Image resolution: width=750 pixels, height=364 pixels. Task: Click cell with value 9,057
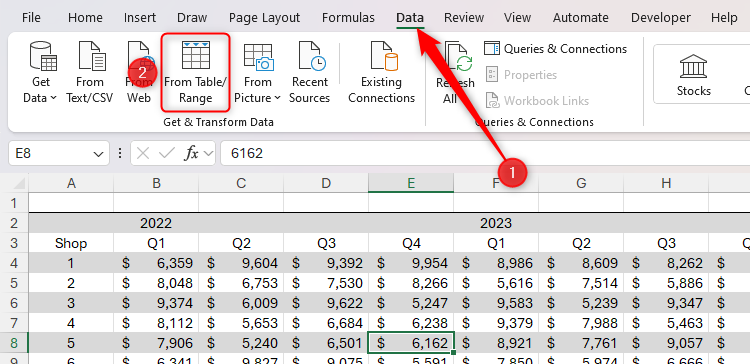click(666, 343)
